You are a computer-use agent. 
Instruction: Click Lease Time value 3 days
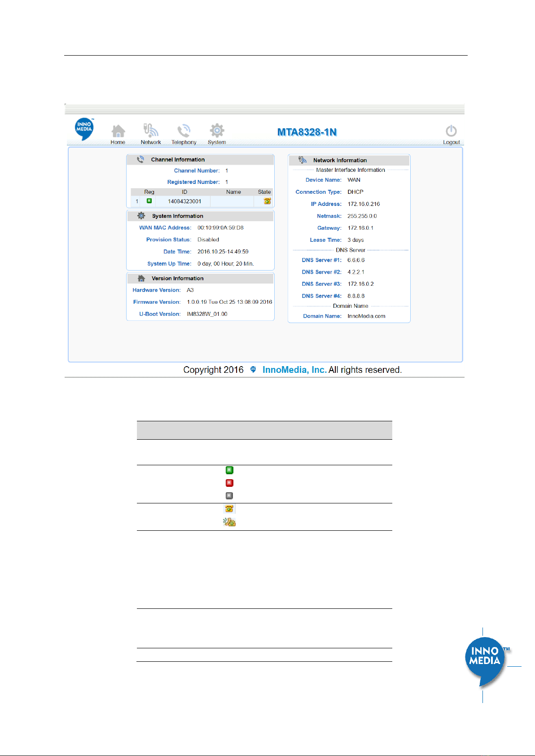tap(355, 240)
